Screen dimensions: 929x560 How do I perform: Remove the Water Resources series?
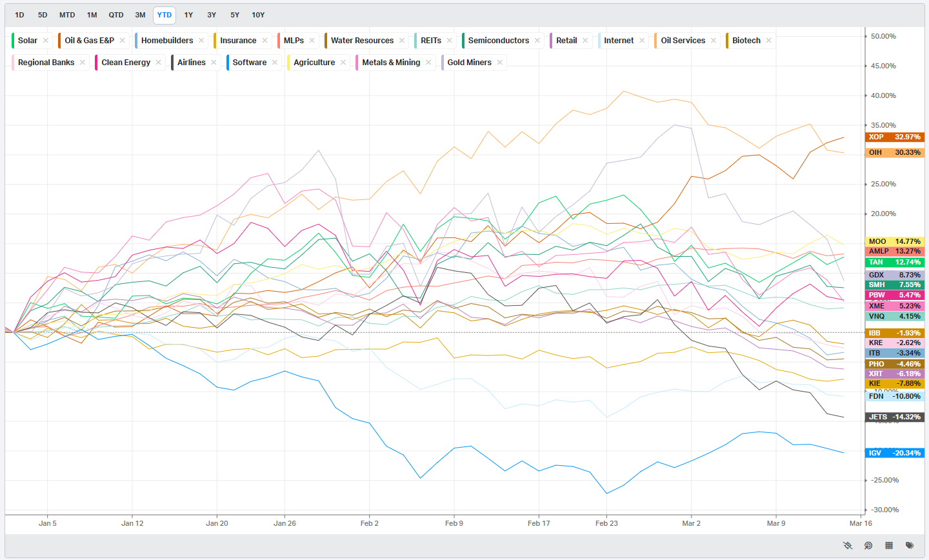click(402, 40)
